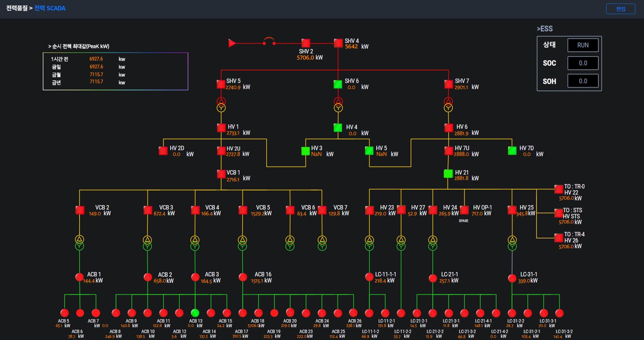Select the transformer symbol below SHV 5
The height and width of the screenshot is (340, 644).
[x=221, y=105]
